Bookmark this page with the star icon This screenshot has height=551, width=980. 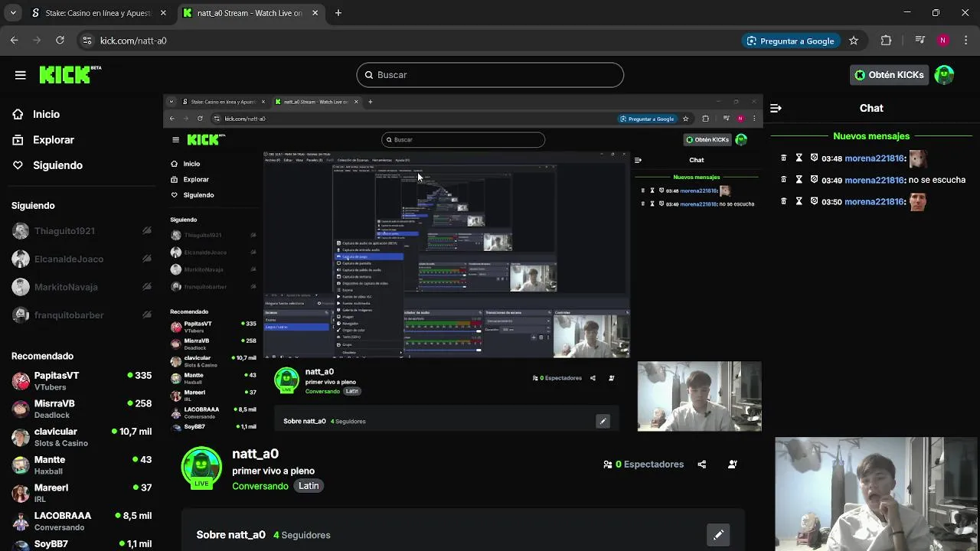tap(854, 41)
